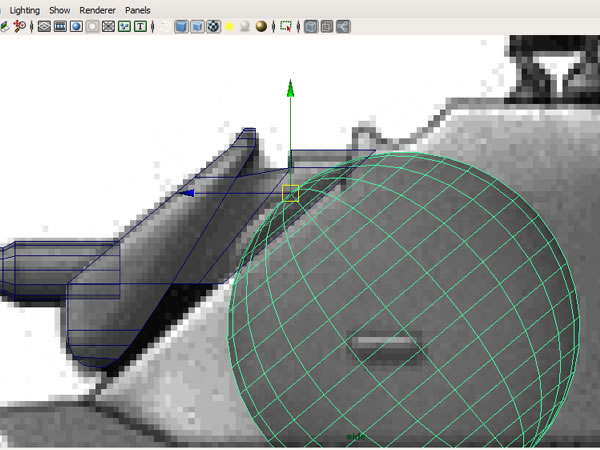Select Smooth Shade All cube icon
The image size is (600, 450).
[181, 26]
